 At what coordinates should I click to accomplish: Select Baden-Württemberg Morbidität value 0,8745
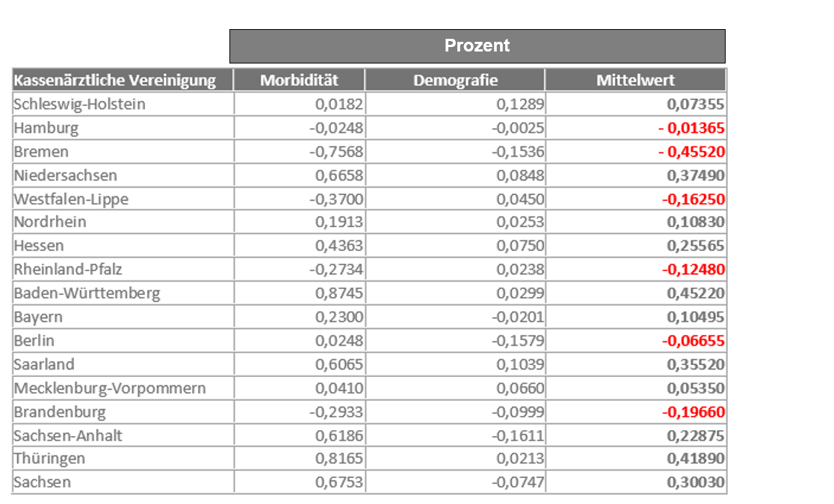click(339, 293)
